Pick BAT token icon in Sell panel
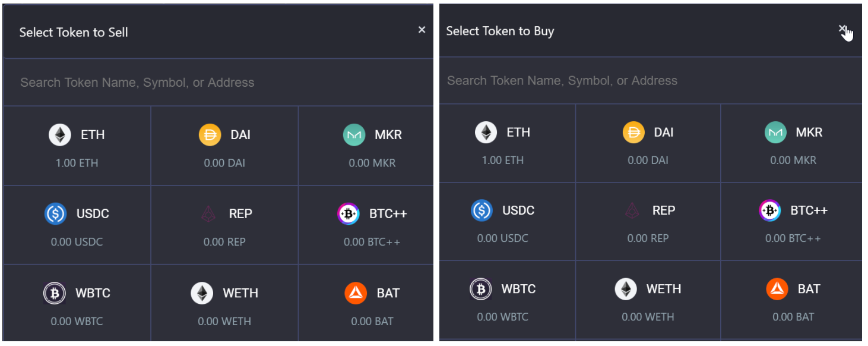 (x=356, y=293)
